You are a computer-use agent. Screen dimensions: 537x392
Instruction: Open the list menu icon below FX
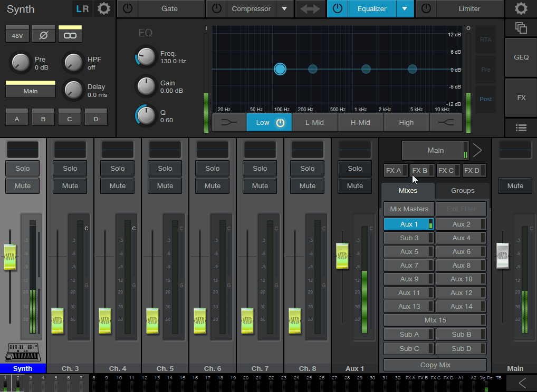[x=521, y=127]
